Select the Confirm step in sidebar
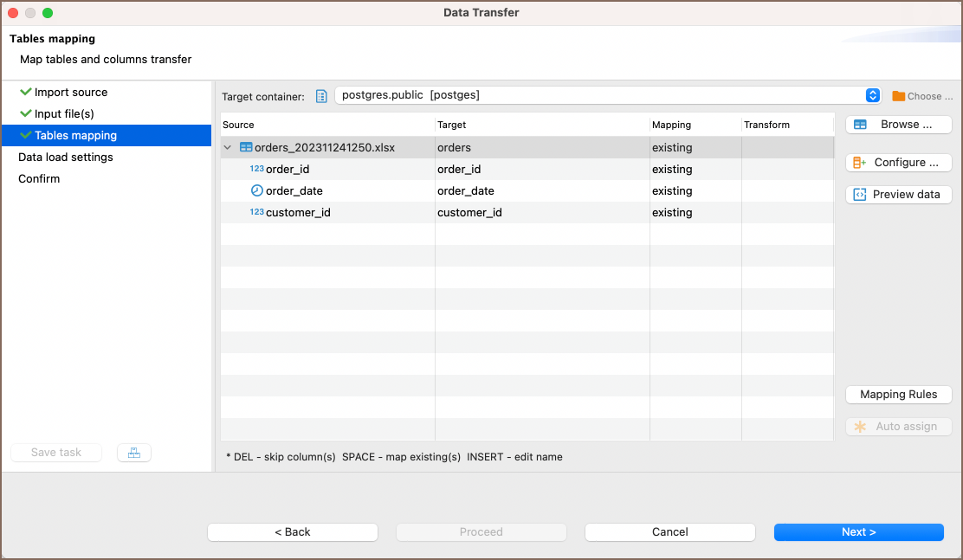Screen dimensions: 963x560 point(39,179)
